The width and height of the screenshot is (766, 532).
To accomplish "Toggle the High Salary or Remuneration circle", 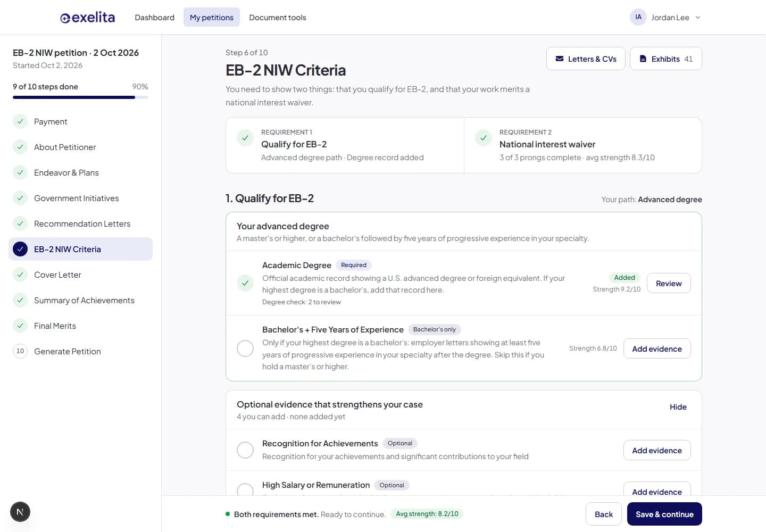I will point(245,489).
